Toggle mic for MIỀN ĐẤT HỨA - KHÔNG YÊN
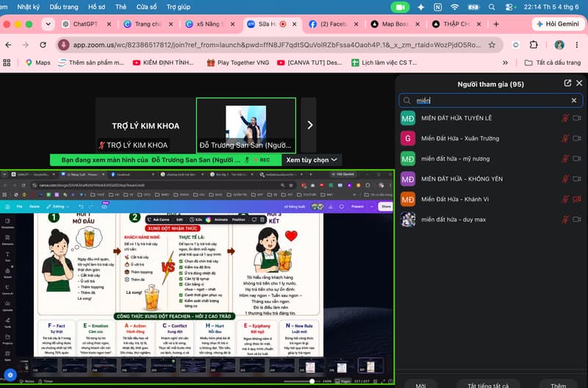Screen dimensions: 588x388 point(564,179)
